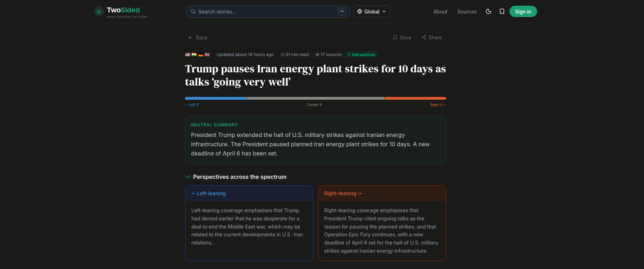Click the article headline
Screen dimensions: 644x269
[315, 75]
